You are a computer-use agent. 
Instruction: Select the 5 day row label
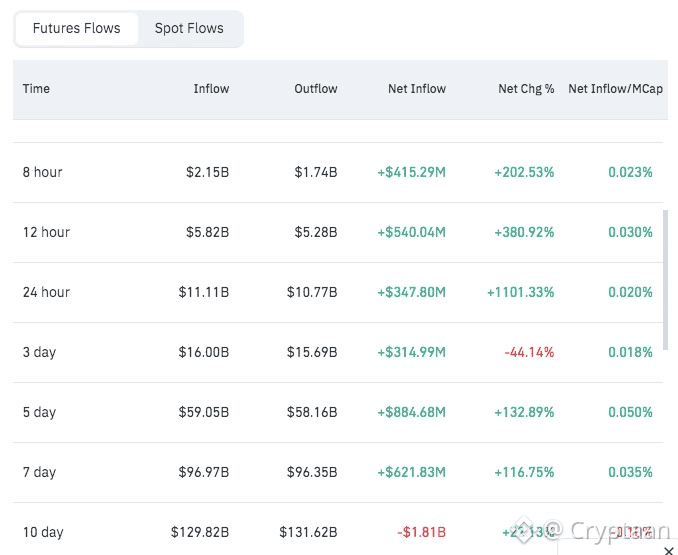point(39,412)
